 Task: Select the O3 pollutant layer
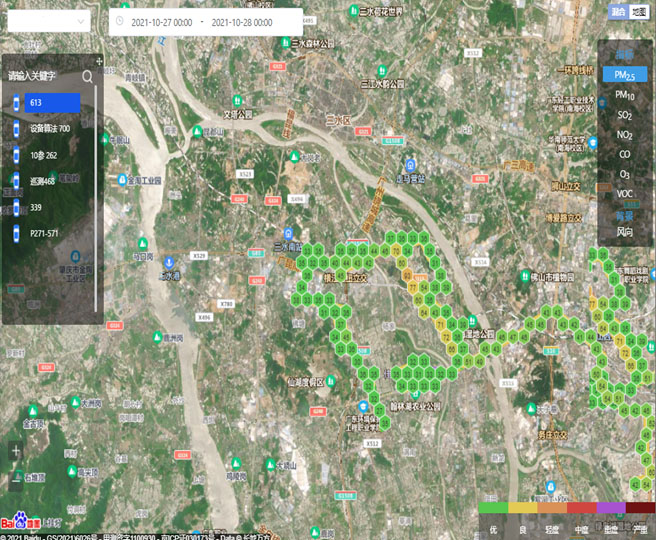(x=625, y=174)
